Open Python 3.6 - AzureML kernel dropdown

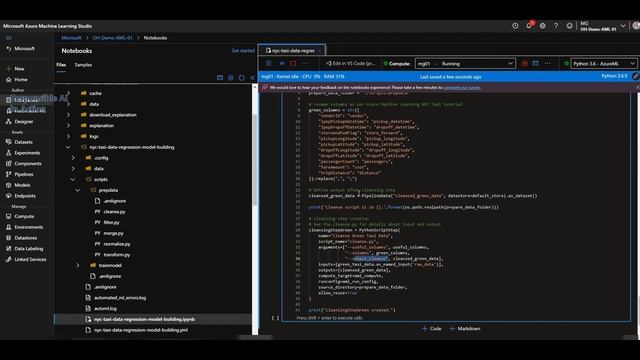603,64
